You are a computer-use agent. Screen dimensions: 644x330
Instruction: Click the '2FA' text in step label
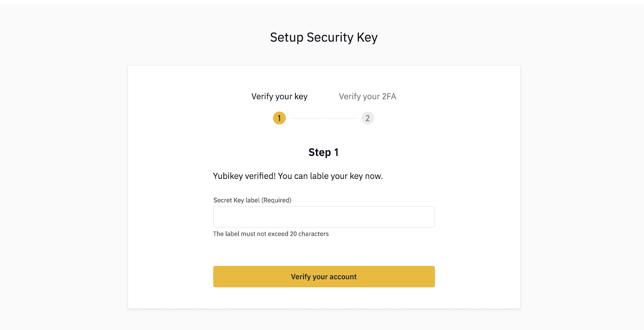coord(389,97)
